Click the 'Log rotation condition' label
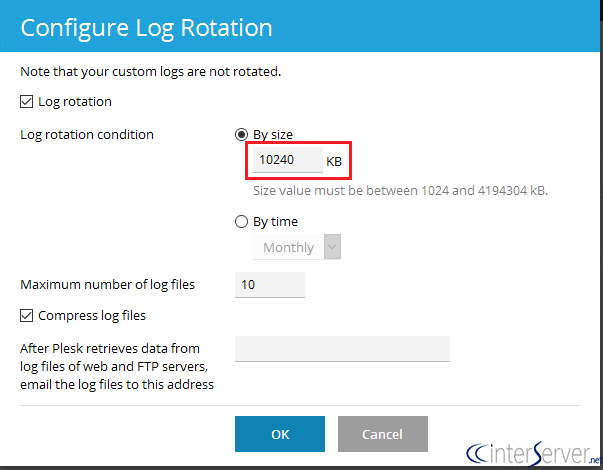This screenshot has height=470, width=603. point(87,135)
